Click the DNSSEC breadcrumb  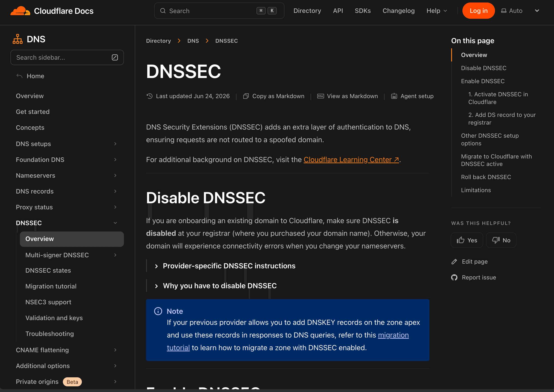click(226, 41)
